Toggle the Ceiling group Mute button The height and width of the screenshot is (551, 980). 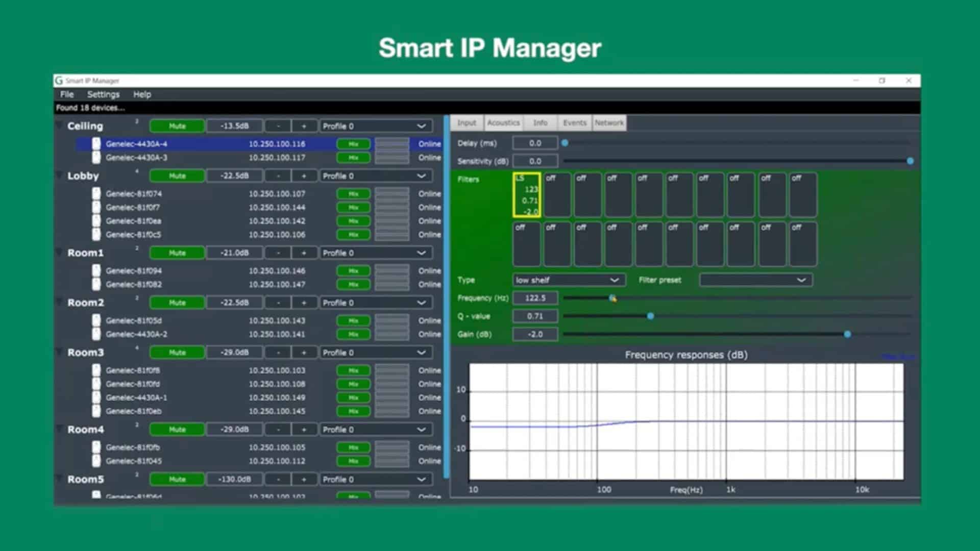[x=177, y=126]
